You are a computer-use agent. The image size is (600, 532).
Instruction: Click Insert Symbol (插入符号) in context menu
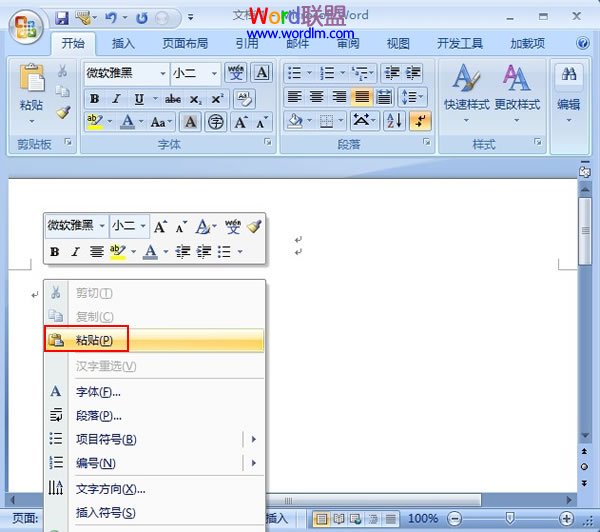tap(154, 513)
